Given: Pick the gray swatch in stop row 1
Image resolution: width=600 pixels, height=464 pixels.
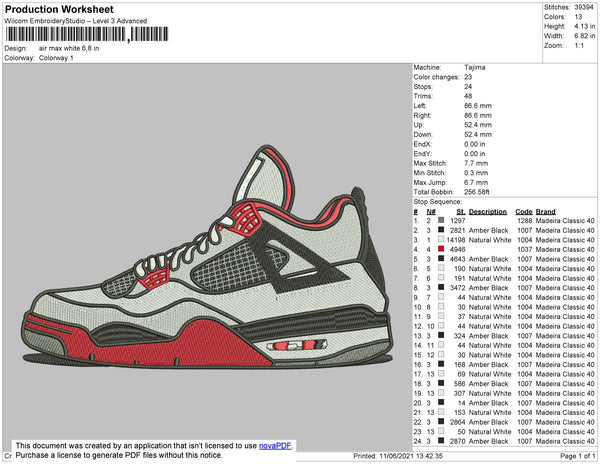Looking at the screenshot, I should coord(441,220).
